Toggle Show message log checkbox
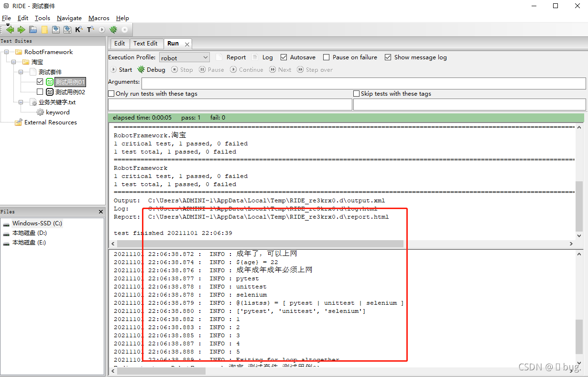The height and width of the screenshot is (377, 588). [388, 57]
